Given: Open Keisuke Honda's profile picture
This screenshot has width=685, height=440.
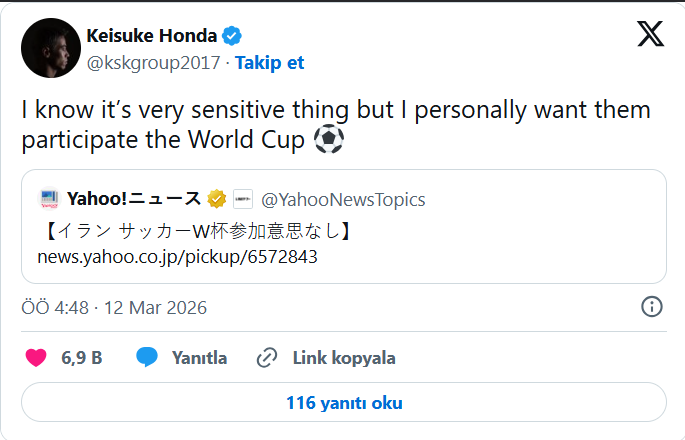Looking at the screenshot, I should 51,48.
